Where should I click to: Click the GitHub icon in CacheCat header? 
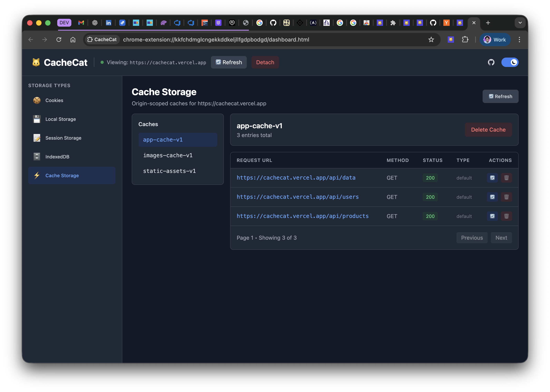tap(491, 62)
